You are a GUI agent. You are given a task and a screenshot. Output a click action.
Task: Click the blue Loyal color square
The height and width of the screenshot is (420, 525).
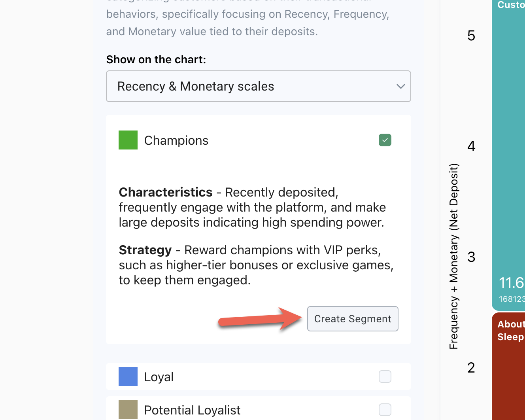[128, 376]
